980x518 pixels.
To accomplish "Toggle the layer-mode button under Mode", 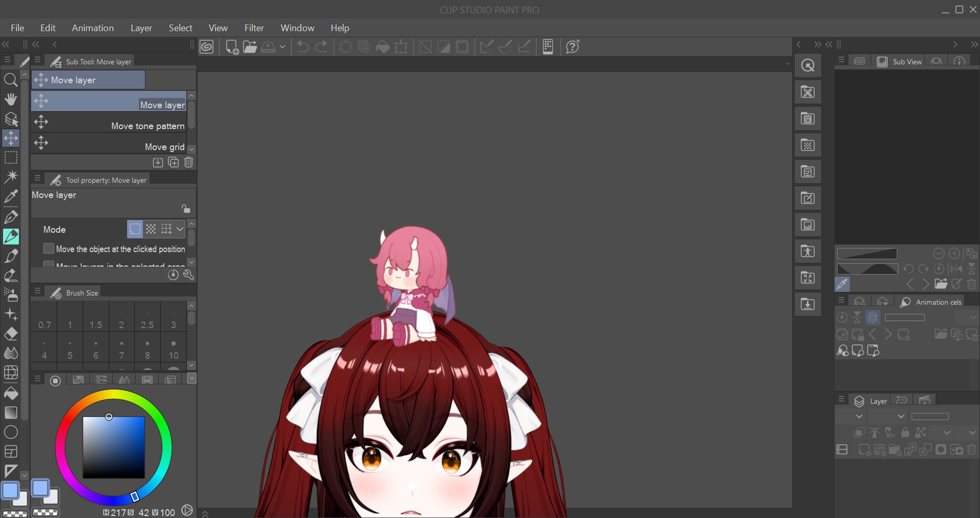I will pos(135,229).
